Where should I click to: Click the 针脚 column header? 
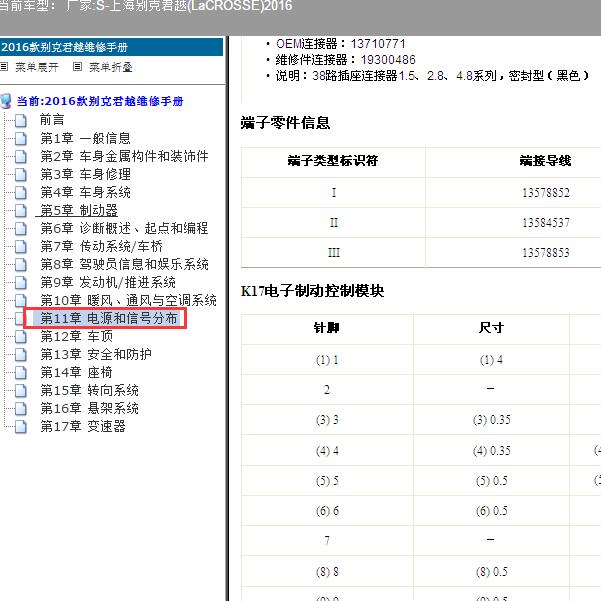(326, 328)
